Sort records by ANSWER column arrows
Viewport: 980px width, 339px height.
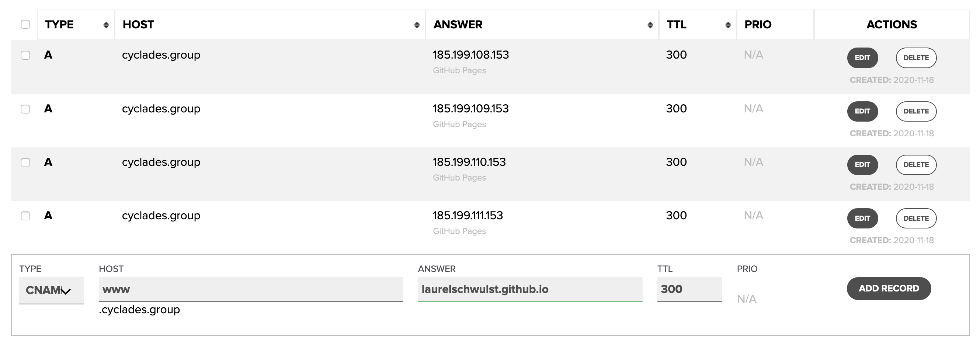point(650,25)
